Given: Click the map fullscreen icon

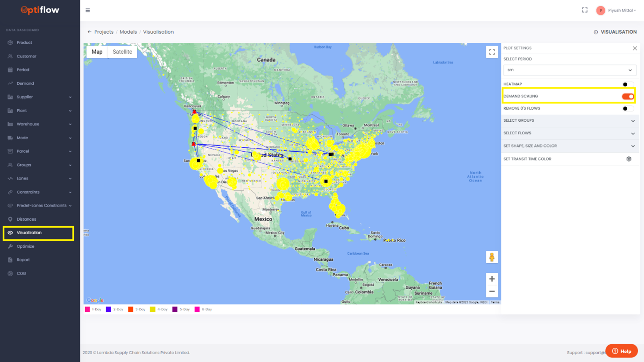Looking at the screenshot, I should (x=492, y=52).
